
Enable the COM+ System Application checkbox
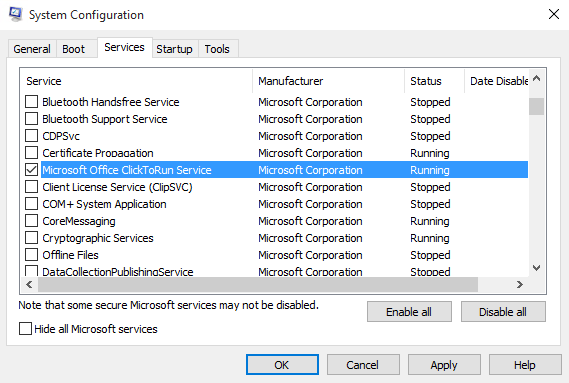pos(32,204)
